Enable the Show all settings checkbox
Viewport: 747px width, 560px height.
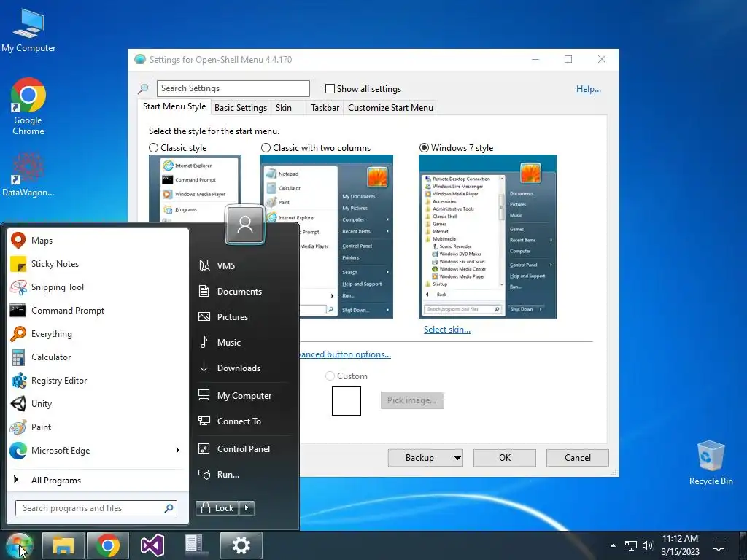click(330, 88)
